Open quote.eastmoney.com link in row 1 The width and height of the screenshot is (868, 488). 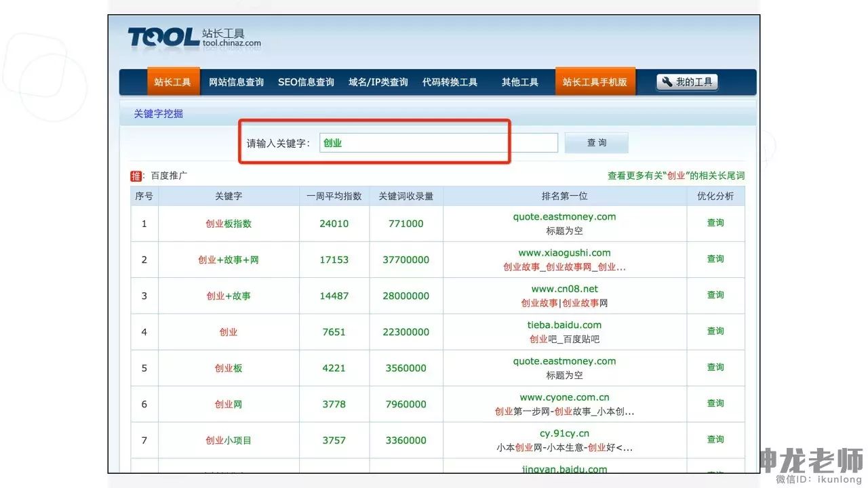click(564, 217)
